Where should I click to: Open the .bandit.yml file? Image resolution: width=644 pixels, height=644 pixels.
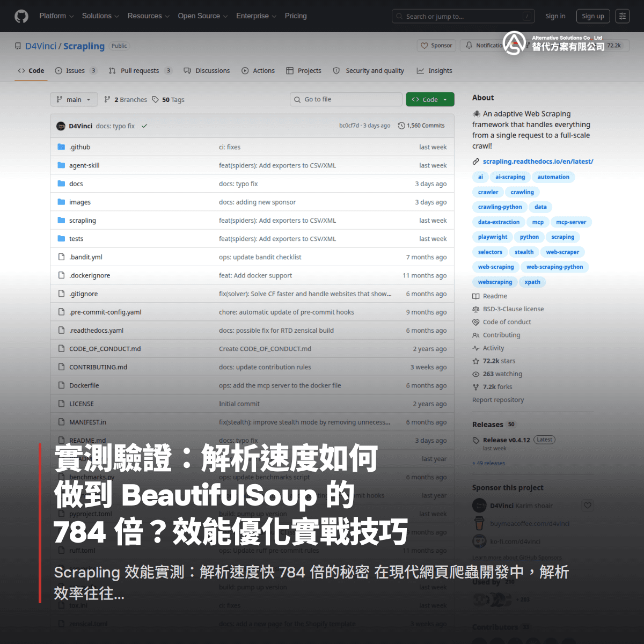(86, 257)
